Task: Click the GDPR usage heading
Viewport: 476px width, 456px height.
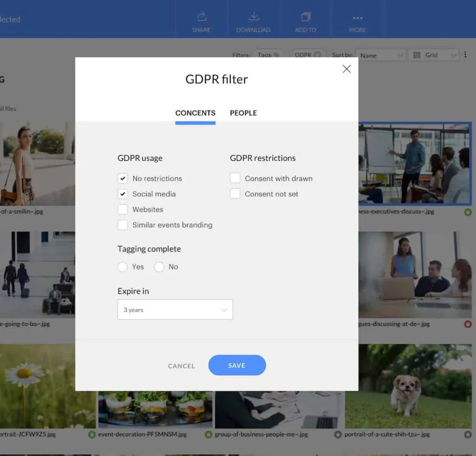Action: [x=140, y=158]
